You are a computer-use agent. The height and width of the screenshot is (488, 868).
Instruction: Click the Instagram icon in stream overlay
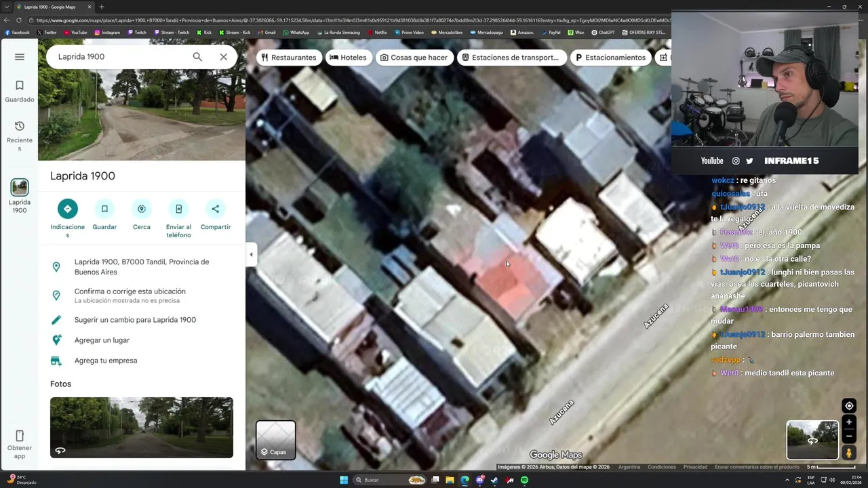(x=736, y=161)
